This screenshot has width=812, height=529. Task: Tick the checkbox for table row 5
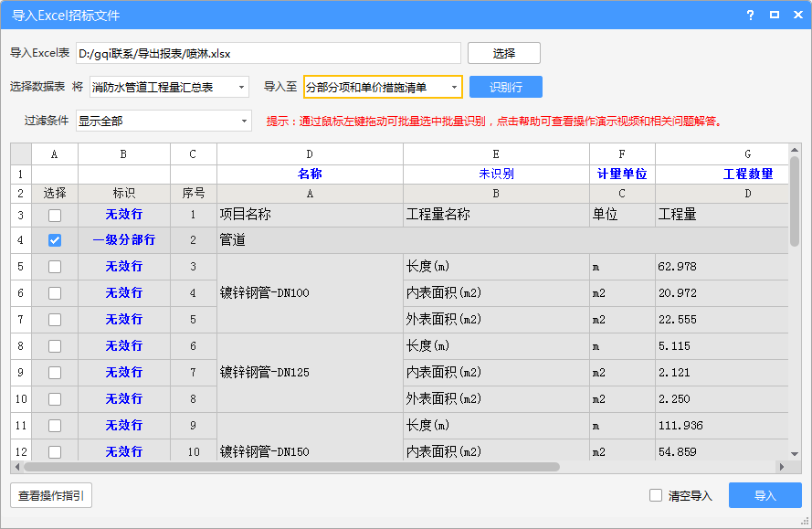(55, 267)
